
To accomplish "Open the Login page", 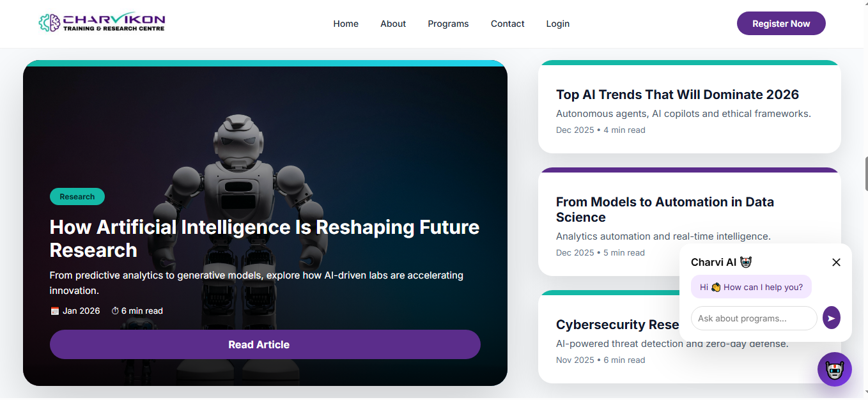I will (x=557, y=24).
